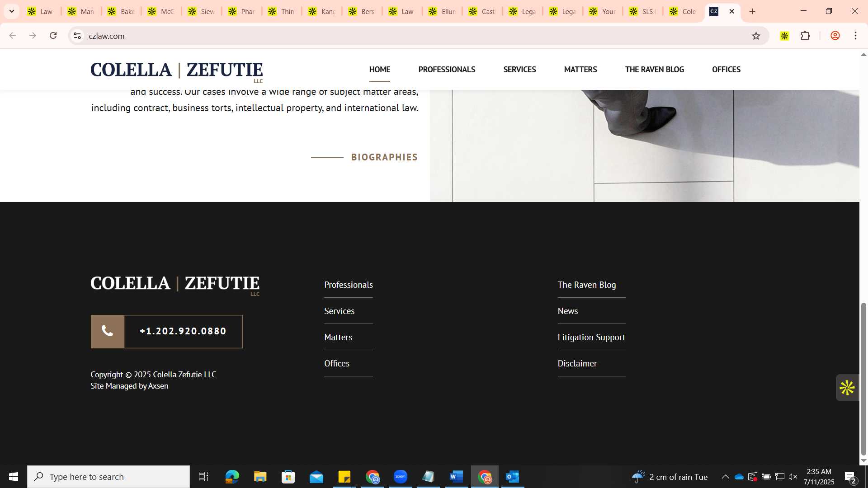The image size is (868, 488).
Task: Open a new browser tab
Action: [752, 11]
